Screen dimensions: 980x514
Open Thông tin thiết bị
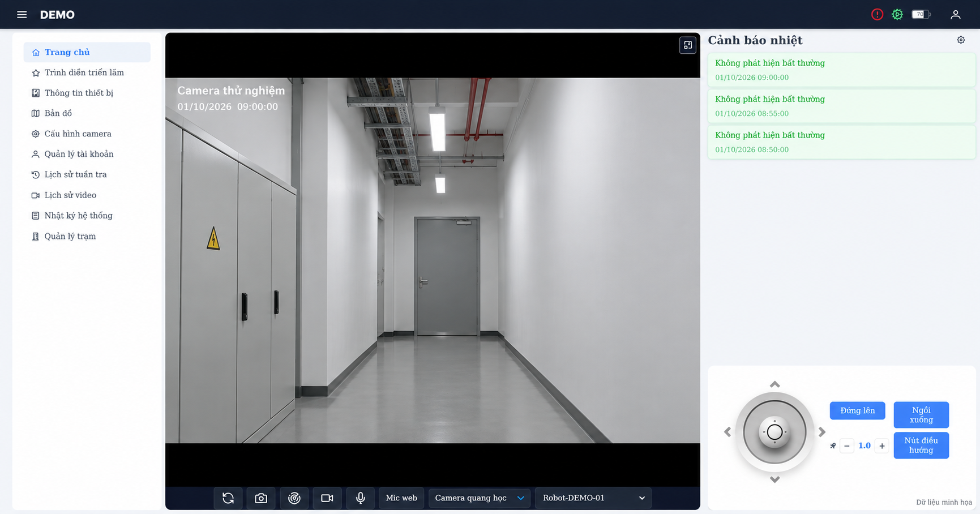click(x=87, y=93)
